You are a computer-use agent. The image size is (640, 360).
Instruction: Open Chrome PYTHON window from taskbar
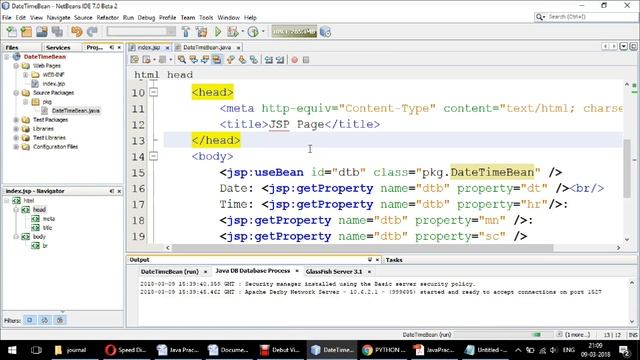tap(383, 350)
